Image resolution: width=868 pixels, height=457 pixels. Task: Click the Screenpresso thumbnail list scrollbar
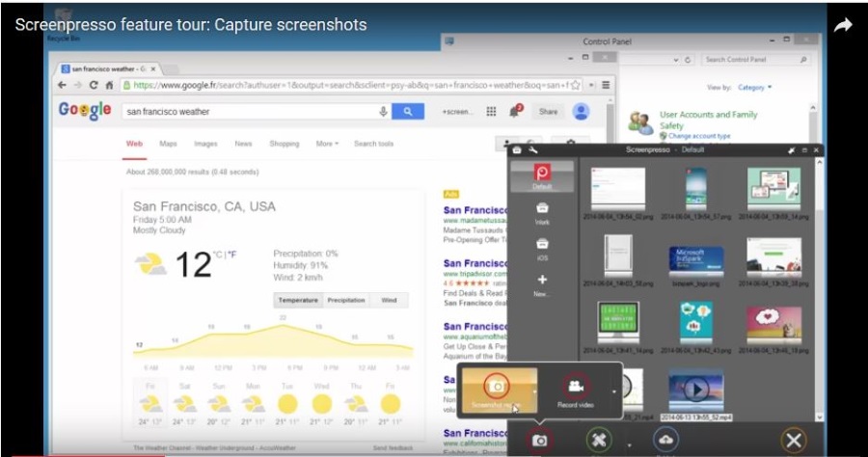tap(819, 290)
